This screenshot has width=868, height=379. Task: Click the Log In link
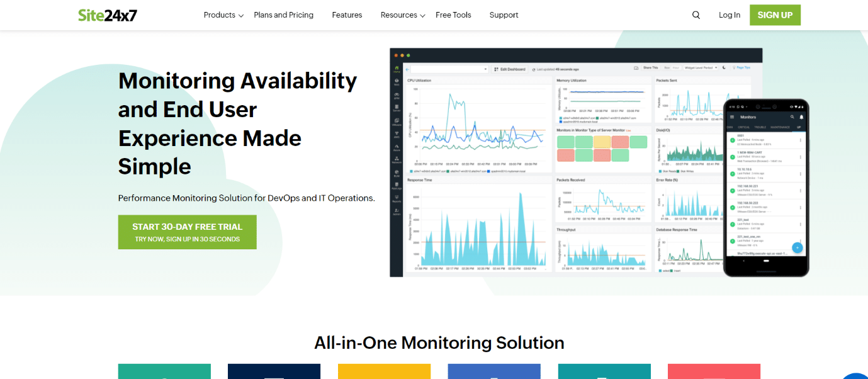tap(730, 15)
